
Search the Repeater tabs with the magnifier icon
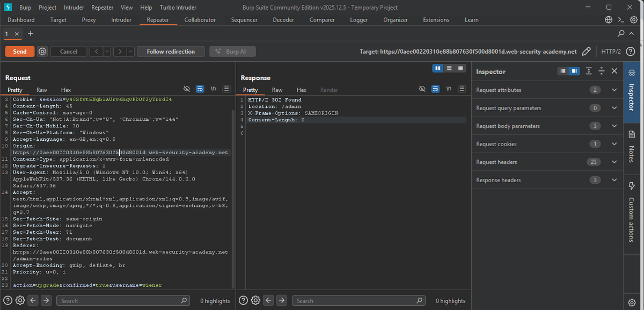point(621,33)
